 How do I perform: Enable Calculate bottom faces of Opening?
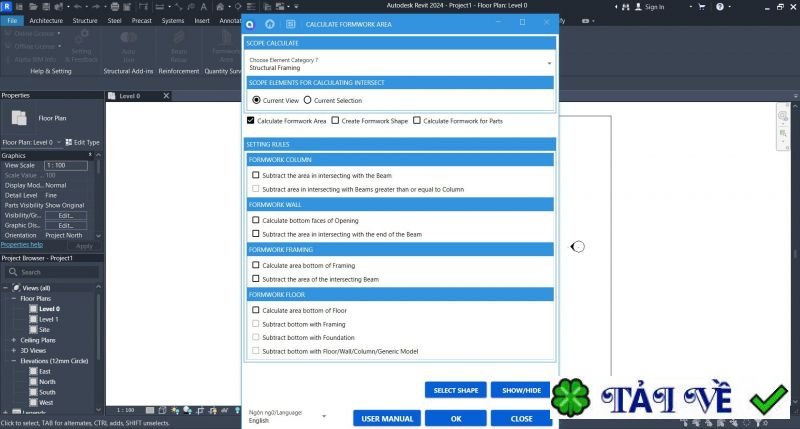coord(256,220)
